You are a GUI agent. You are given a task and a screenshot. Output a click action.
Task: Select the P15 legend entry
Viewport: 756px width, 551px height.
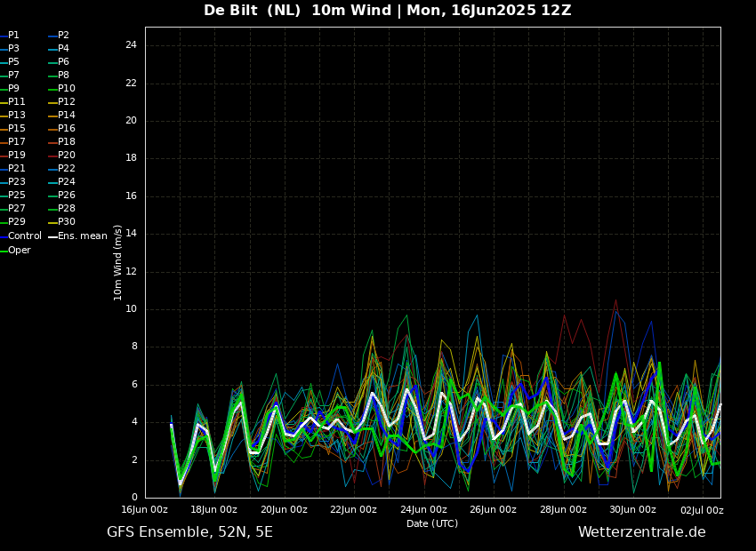17,129
